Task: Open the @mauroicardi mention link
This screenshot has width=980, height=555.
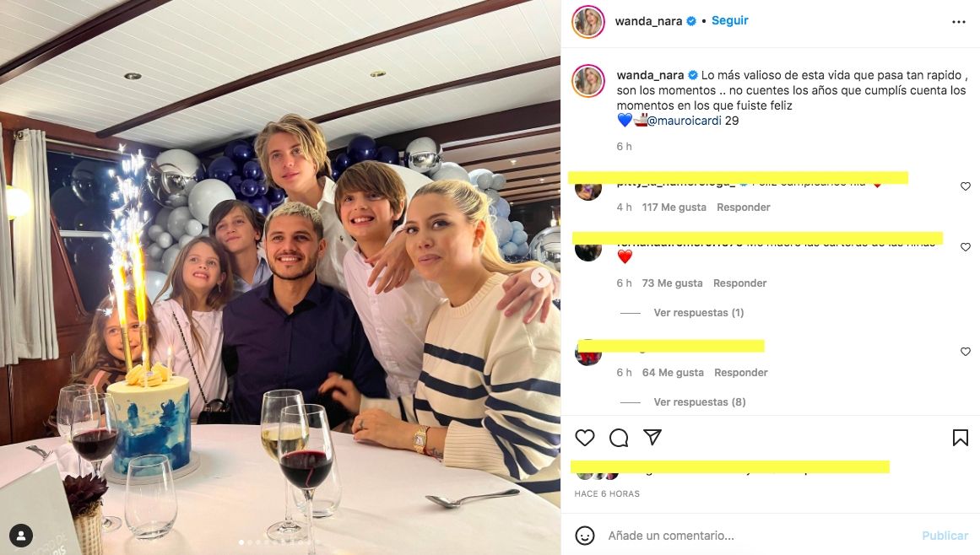Action: [x=682, y=121]
